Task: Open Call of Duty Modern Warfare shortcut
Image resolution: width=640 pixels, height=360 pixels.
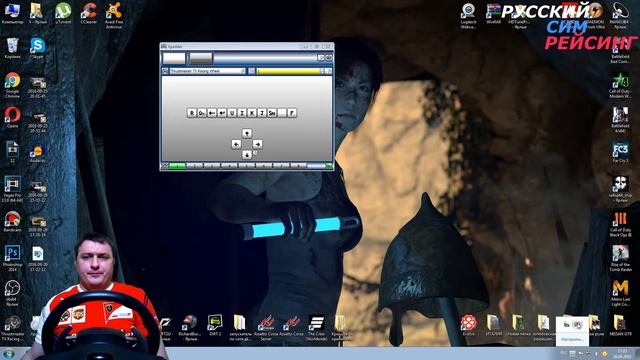Action: pyautogui.click(x=620, y=85)
